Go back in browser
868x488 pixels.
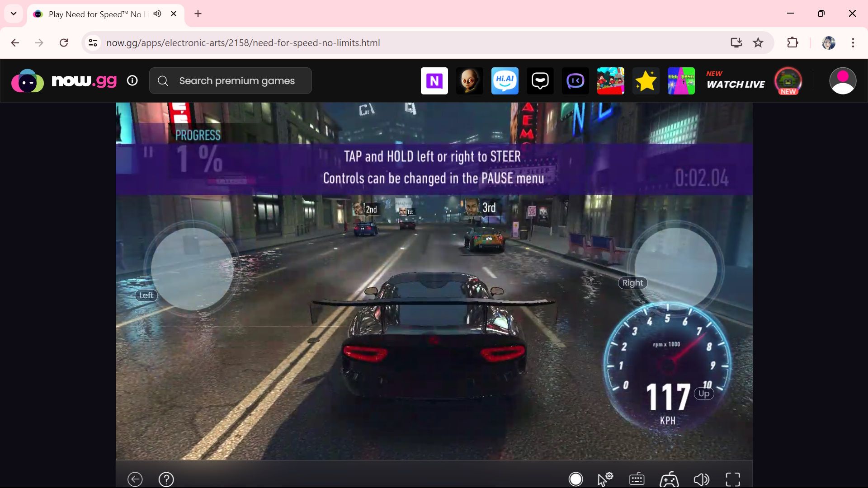pos(15,42)
